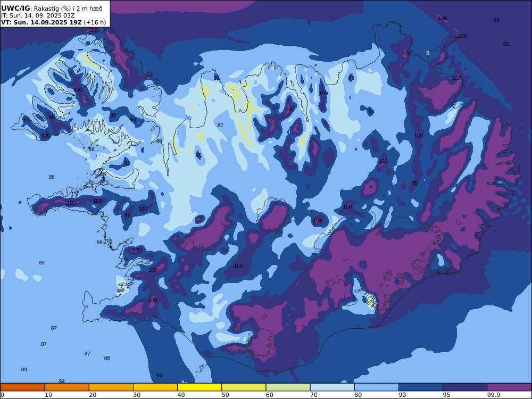Select the '80' legend tick label
The width and height of the screenshot is (532, 399).
tap(358, 395)
